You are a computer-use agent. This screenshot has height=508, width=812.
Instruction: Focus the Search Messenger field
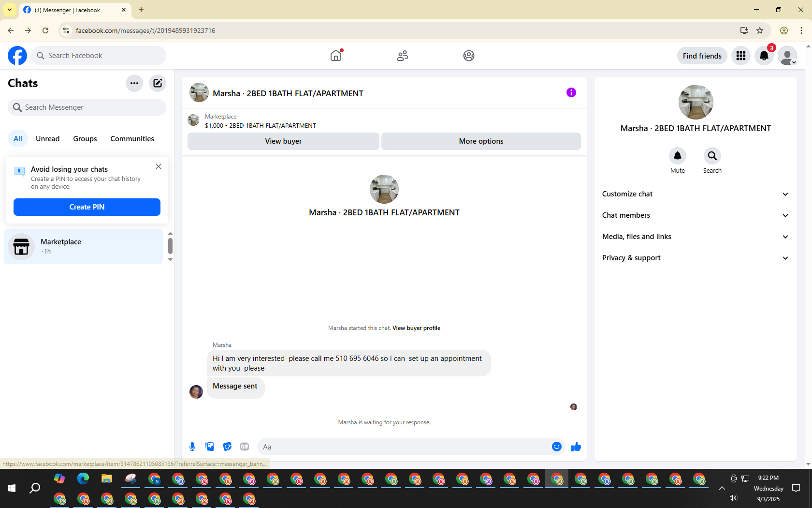(87, 107)
